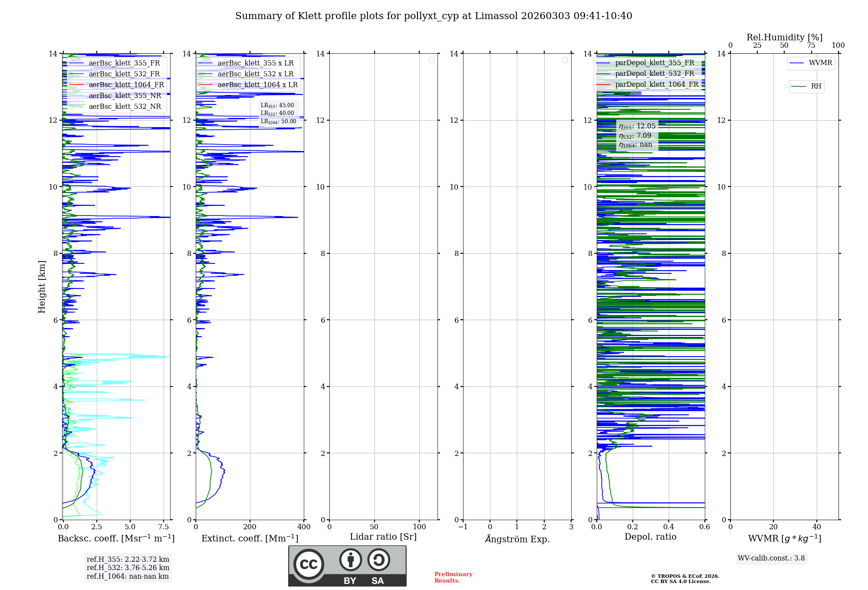Click the aerBsc_klett_1064_FR red legend line

coord(76,85)
